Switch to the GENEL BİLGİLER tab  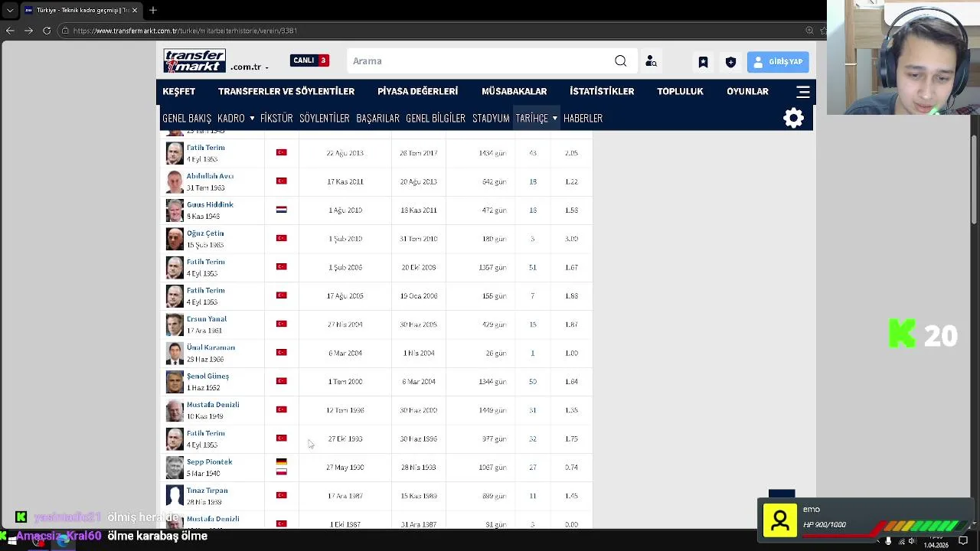[436, 119]
